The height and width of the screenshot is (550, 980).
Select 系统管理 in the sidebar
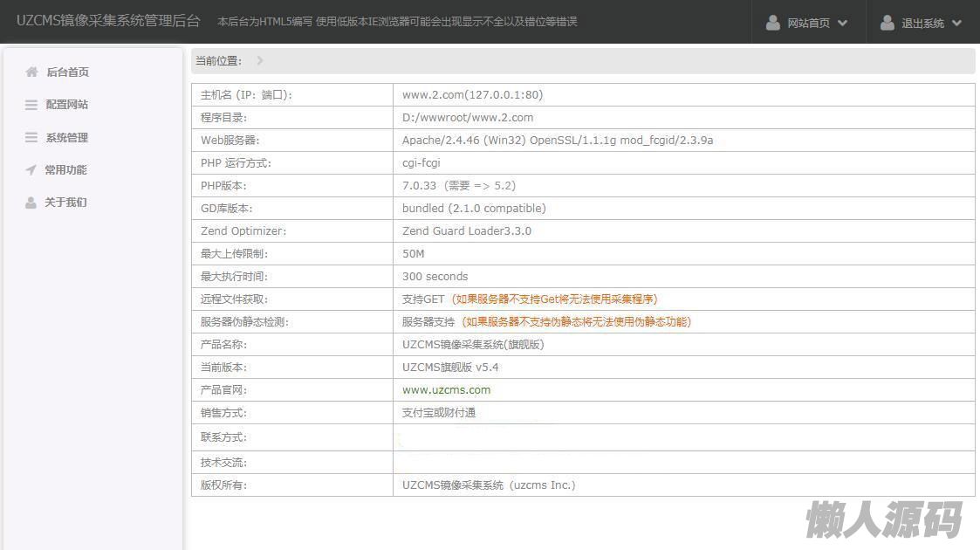(67, 138)
